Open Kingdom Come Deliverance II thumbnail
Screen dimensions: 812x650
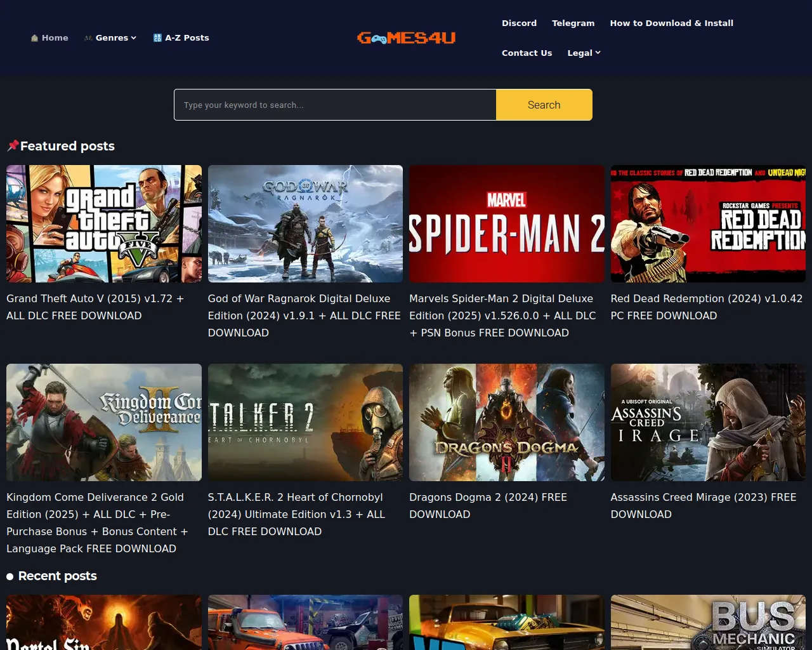pos(104,422)
